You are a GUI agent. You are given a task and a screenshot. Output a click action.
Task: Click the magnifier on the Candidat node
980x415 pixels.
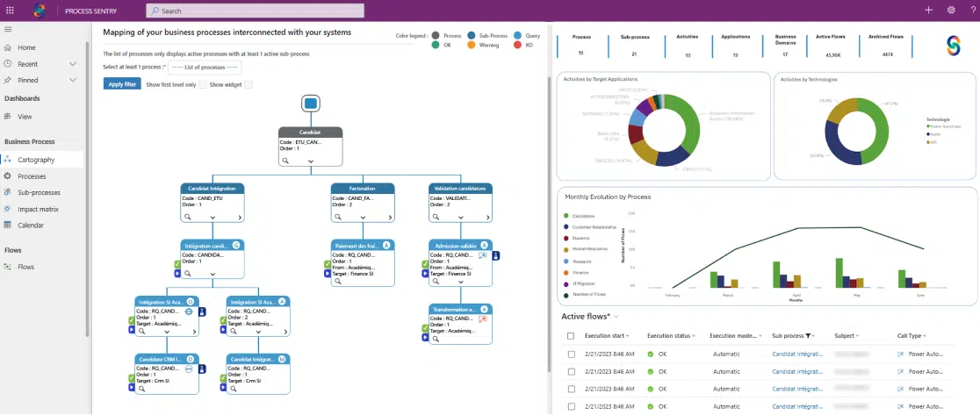tap(286, 161)
